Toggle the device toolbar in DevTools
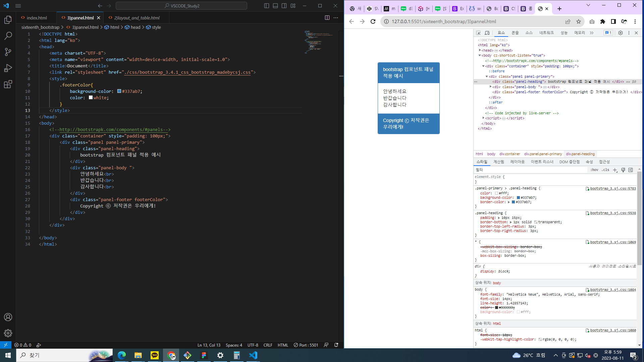644x362 pixels. point(487,33)
